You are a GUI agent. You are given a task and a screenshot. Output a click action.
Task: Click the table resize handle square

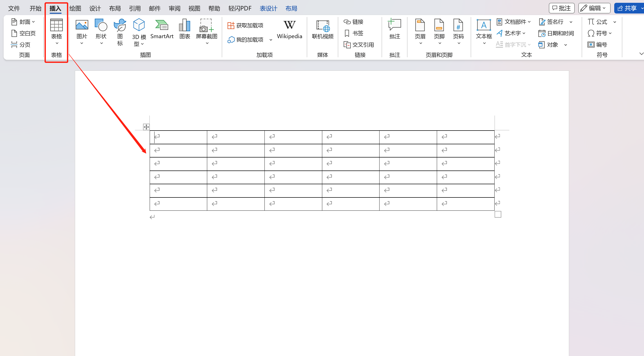[498, 215]
